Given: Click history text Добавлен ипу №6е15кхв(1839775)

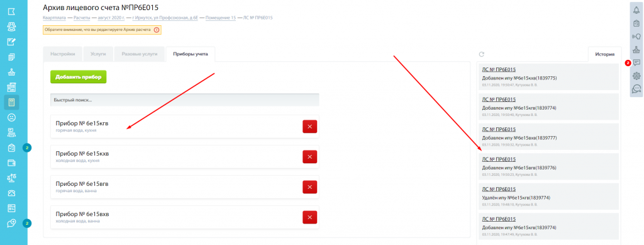Looking at the screenshot, I should 519,77.
